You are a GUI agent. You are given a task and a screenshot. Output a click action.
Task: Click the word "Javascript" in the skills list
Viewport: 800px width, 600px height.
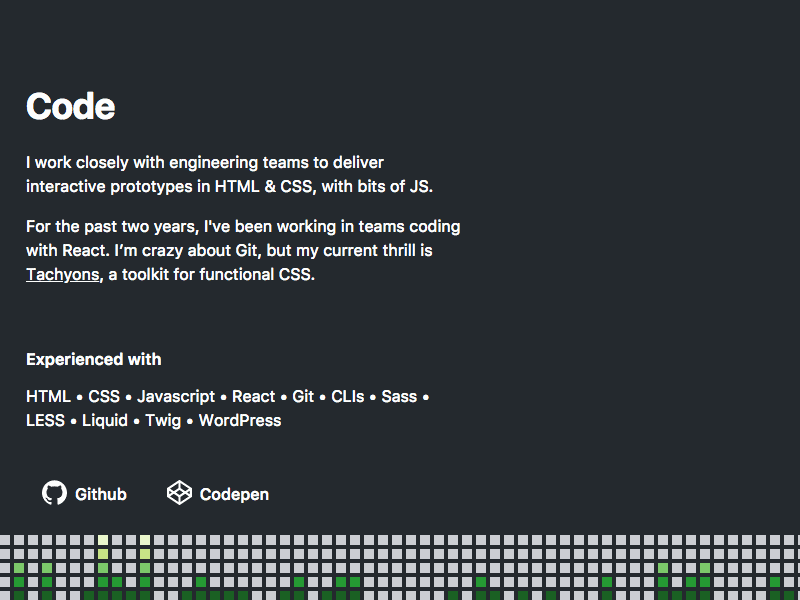[176, 396]
